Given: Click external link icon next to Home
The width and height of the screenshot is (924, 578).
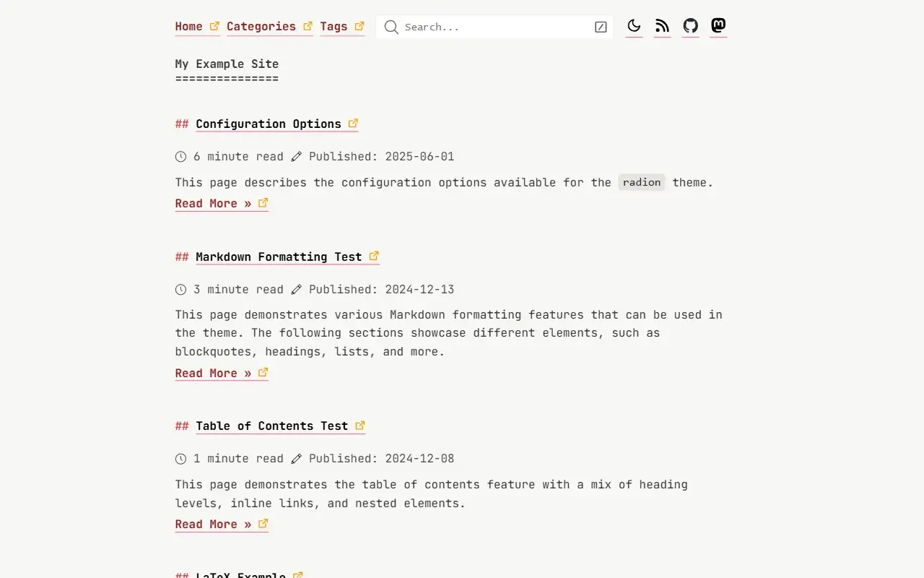Looking at the screenshot, I should (214, 26).
